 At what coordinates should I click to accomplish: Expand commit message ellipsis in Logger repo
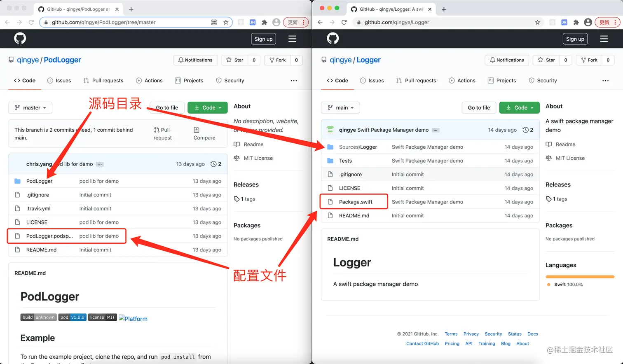[x=436, y=130]
